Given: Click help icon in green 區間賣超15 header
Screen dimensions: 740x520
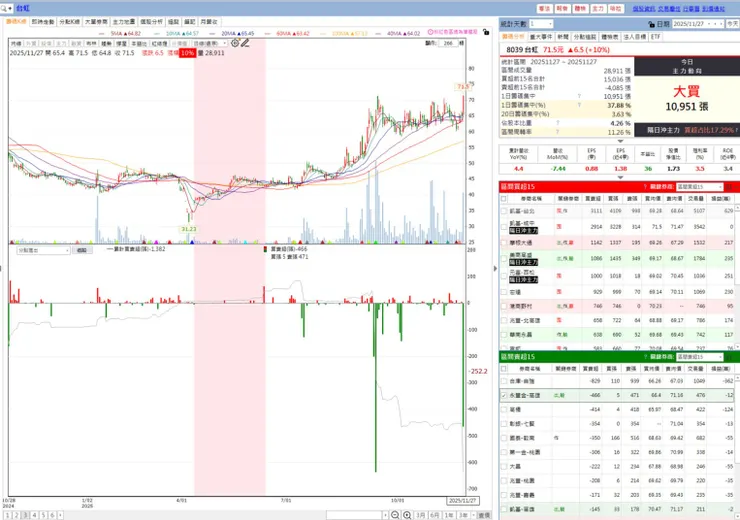Looking at the screenshot, I should [x=645, y=357].
